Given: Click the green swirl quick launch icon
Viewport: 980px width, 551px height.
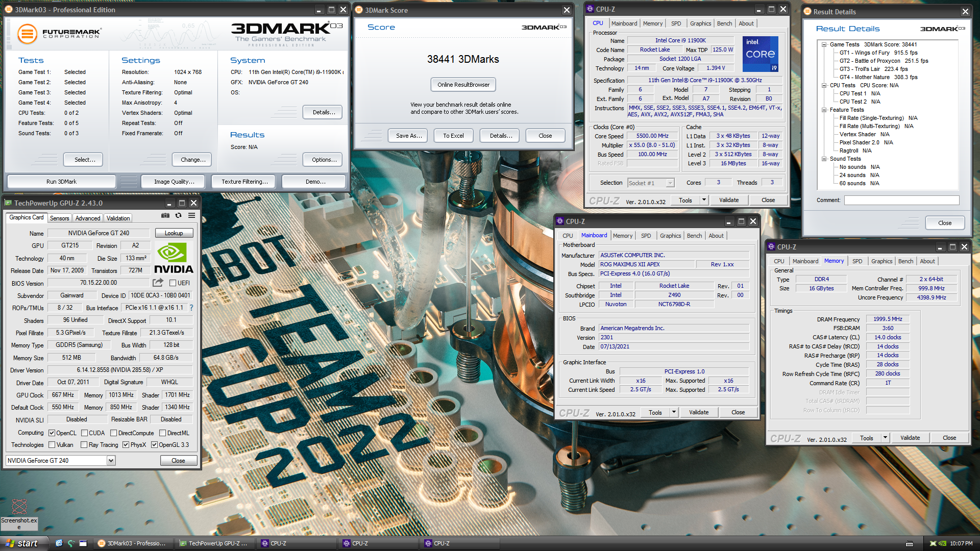Looking at the screenshot, I should [71, 543].
